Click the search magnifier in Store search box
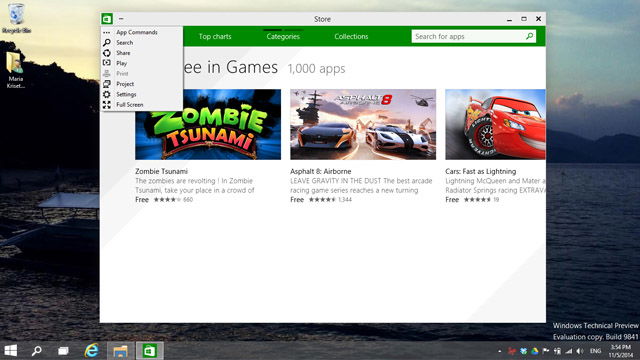The image size is (640, 360). (529, 36)
